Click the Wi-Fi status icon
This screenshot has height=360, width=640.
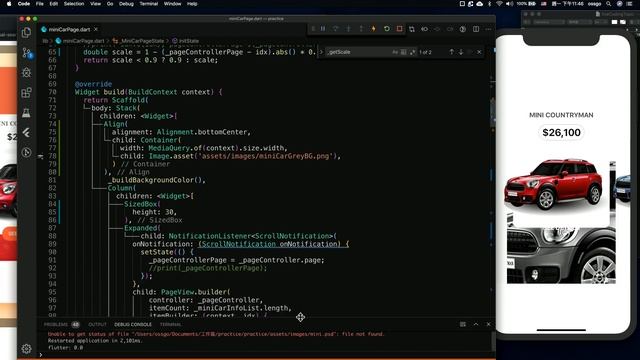point(499,4)
